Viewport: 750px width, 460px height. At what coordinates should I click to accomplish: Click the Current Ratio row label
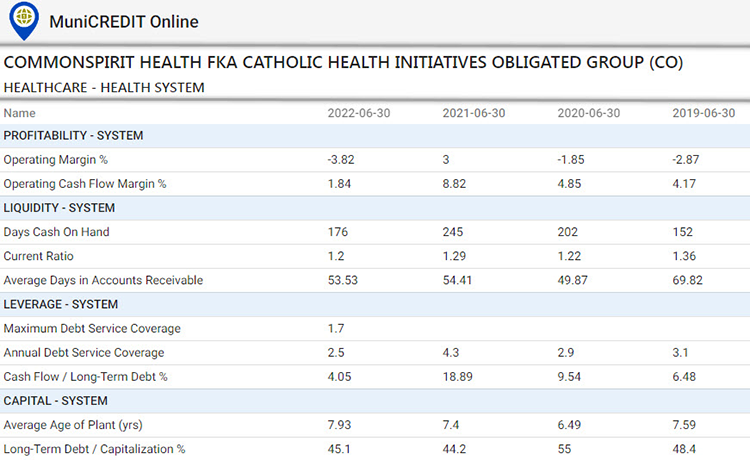click(38, 256)
